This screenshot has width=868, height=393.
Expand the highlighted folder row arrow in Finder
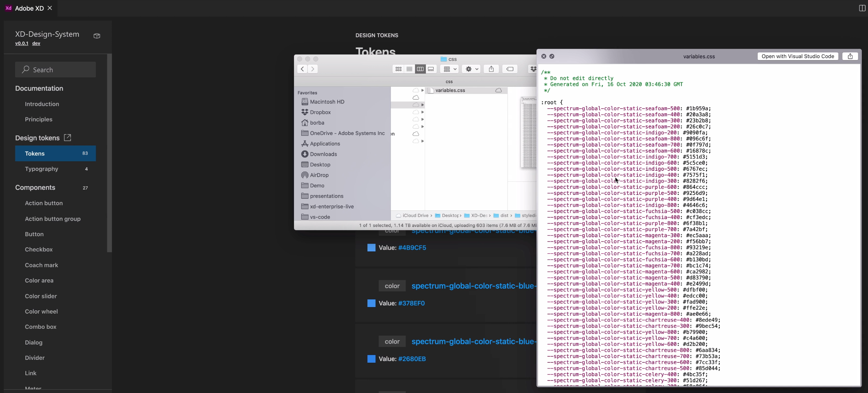pyautogui.click(x=423, y=105)
